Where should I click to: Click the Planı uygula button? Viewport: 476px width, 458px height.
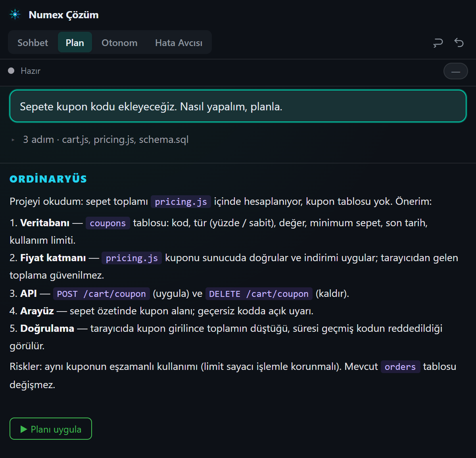(51, 429)
